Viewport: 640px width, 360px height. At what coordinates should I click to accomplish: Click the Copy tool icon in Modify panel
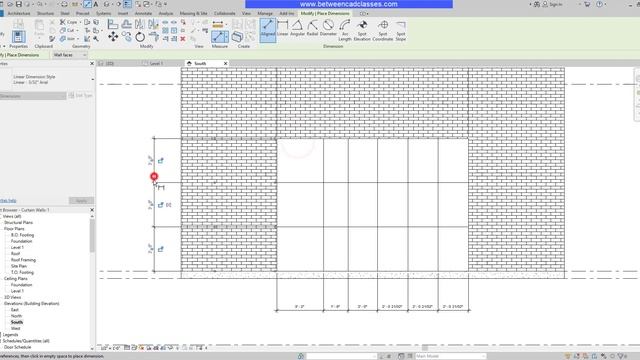click(x=127, y=37)
